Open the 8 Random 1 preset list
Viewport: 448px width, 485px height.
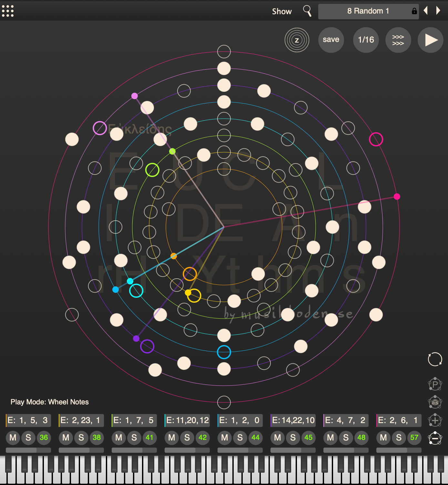(x=368, y=11)
